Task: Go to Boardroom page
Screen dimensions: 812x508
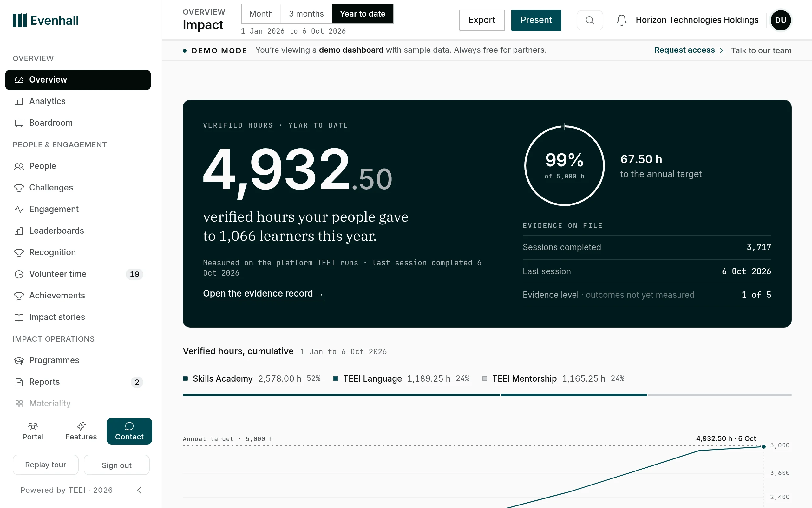Action: (x=78, y=123)
